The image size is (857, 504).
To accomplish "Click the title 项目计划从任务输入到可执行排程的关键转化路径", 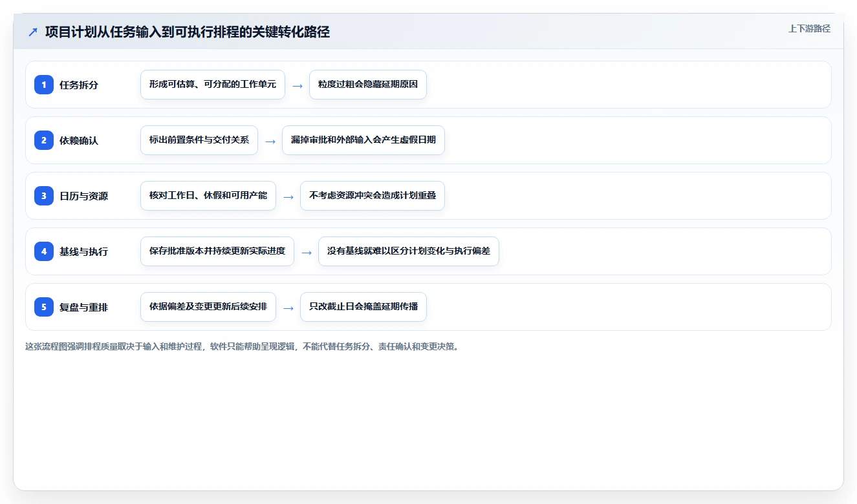I will (x=188, y=32).
